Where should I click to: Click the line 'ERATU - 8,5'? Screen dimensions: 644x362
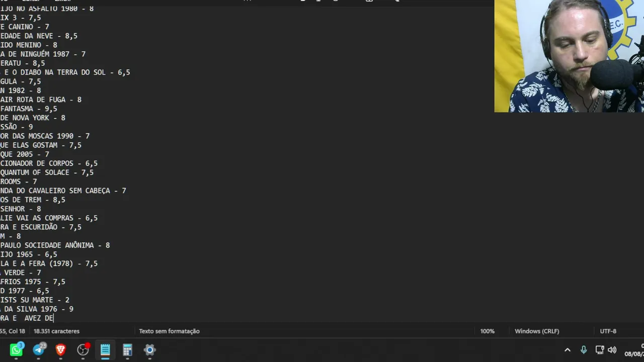coord(23,63)
